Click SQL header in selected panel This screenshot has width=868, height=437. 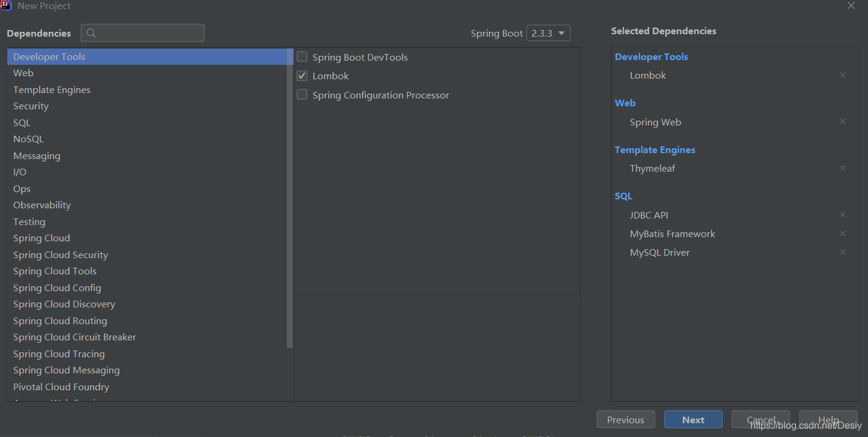point(623,196)
